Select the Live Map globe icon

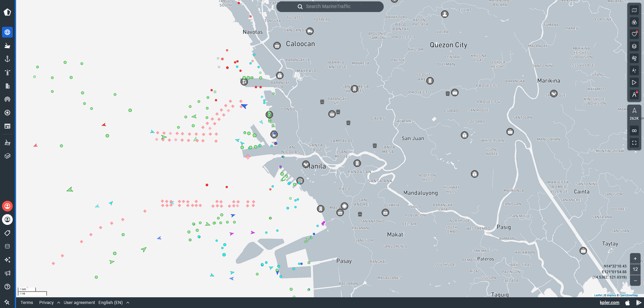pos(7,32)
